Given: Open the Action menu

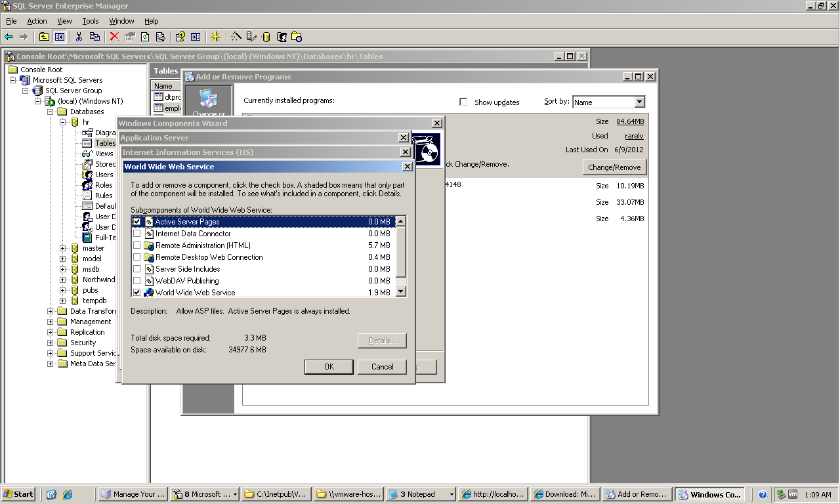Looking at the screenshot, I should (37, 21).
